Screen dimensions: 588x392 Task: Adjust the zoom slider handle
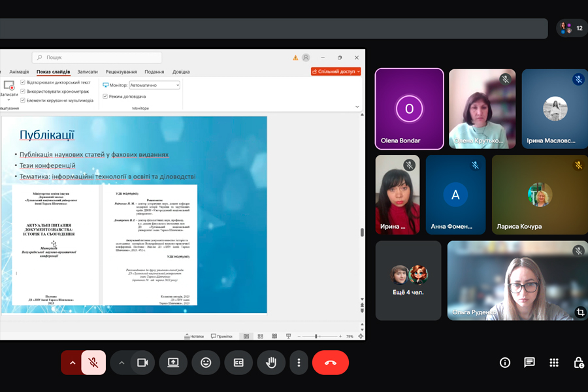[x=316, y=336]
